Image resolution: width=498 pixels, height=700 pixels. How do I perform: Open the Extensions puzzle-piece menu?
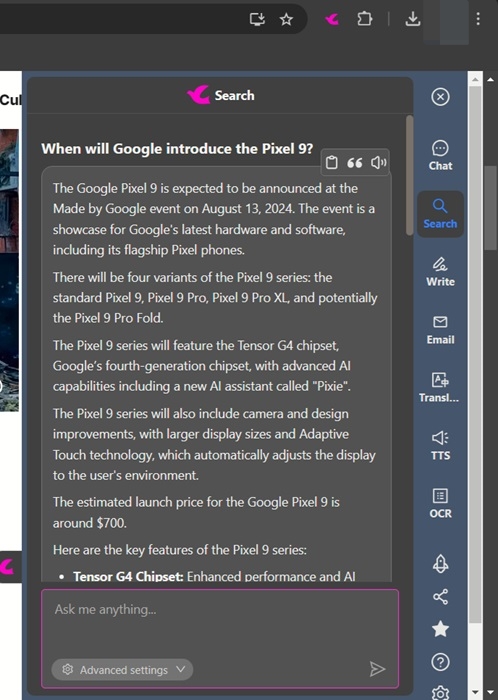pos(364,19)
